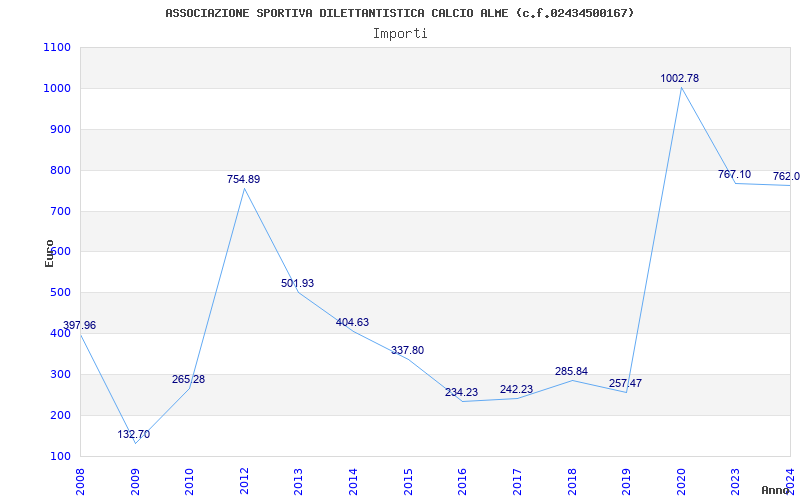Click the Importi subtitle
Viewport: 800px width, 500px height.
400,34
